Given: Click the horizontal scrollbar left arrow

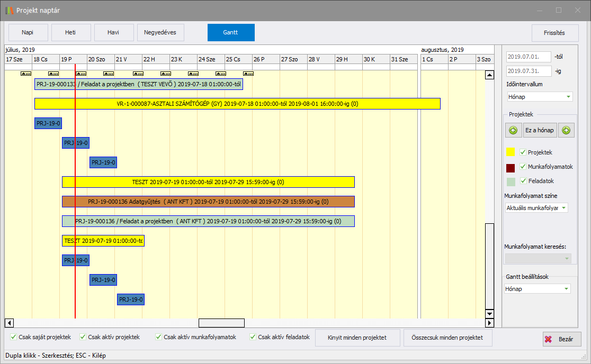Looking at the screenshot, I should [9, 323].
